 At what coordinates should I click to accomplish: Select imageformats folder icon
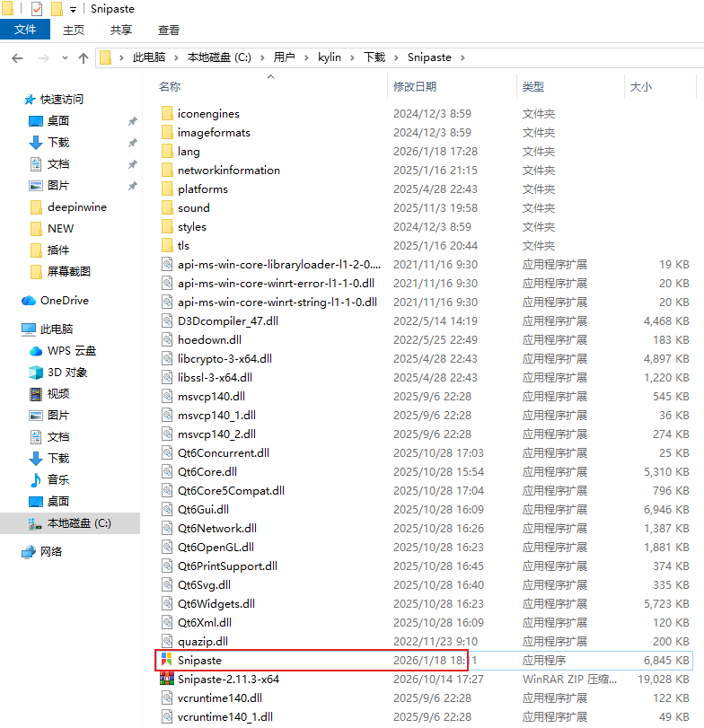coord(167,132)
